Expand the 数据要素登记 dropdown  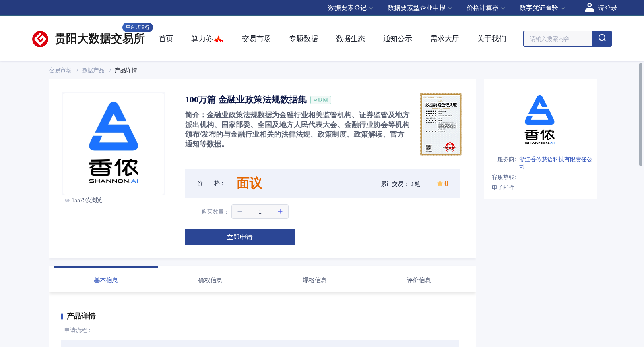coord(351,8)
